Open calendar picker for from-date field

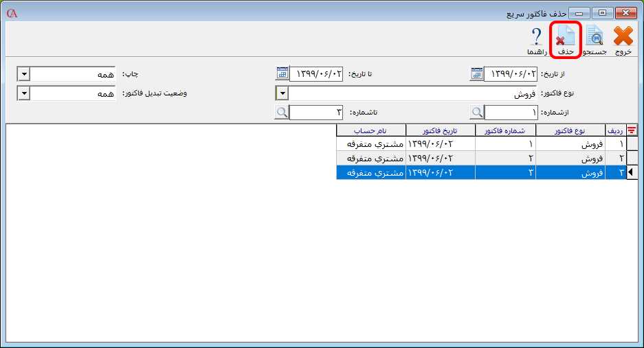click(x=476, y=74)
